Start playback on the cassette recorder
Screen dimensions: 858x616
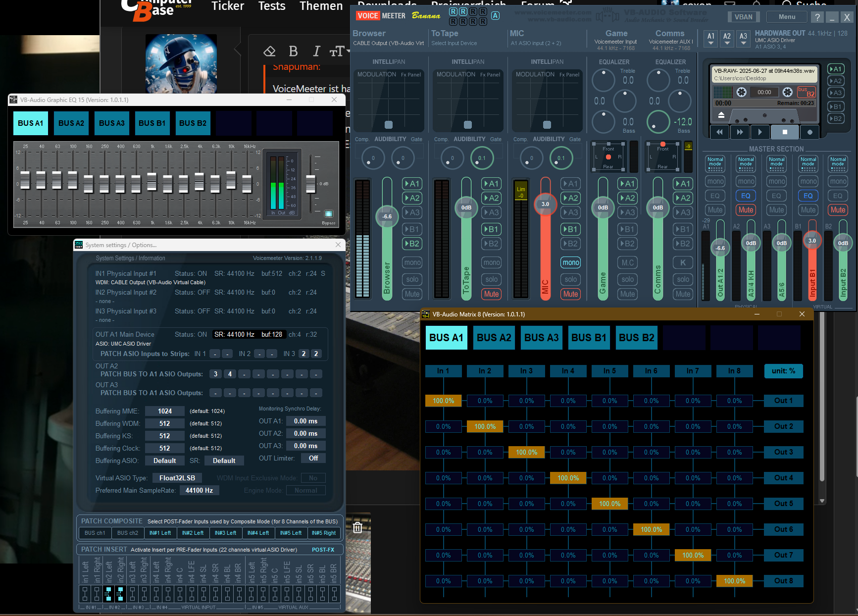coord(760,132)
